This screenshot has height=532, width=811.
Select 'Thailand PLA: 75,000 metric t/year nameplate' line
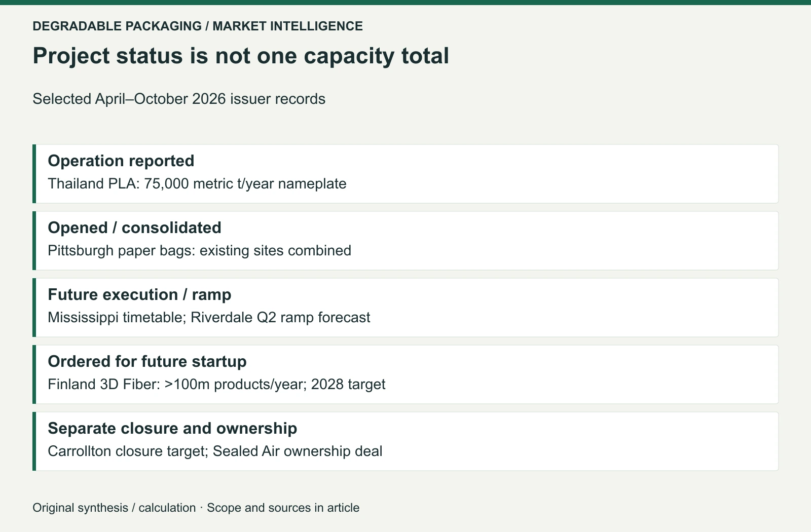pyautogui.click(x=197, y=183)
